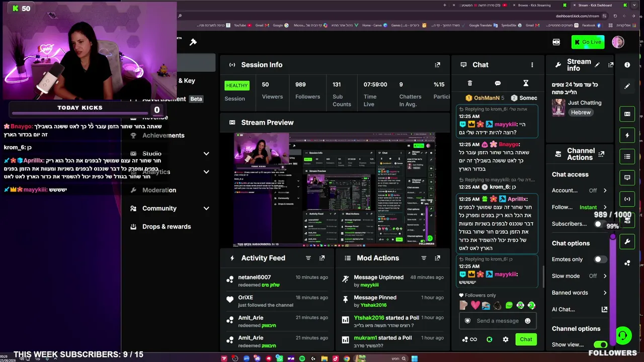
Task: Click the green Kick icon below message box
Action: (489, 339)
